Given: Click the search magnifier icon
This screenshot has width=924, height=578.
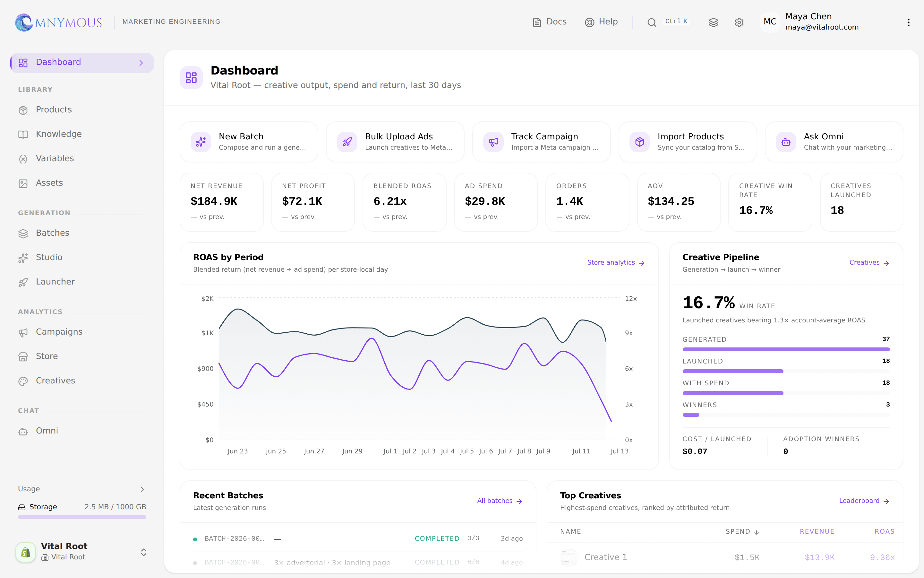Looking at the screenshot, I should (x=652, y=22).
